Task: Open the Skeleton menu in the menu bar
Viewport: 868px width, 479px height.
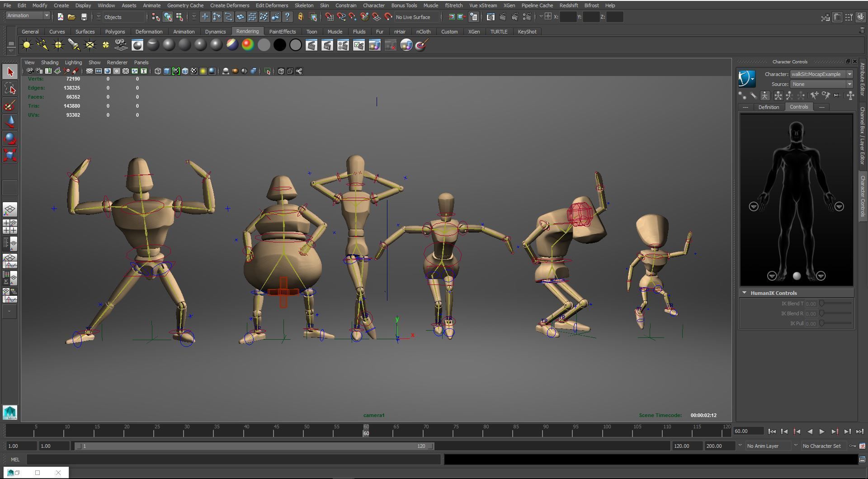Action: [304, 5]
